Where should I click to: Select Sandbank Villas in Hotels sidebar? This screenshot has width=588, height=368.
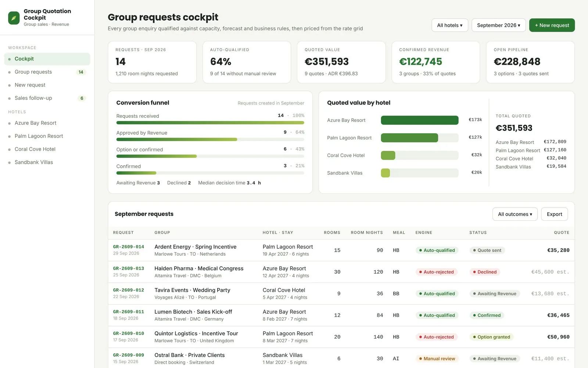click(x=47, y=162)
